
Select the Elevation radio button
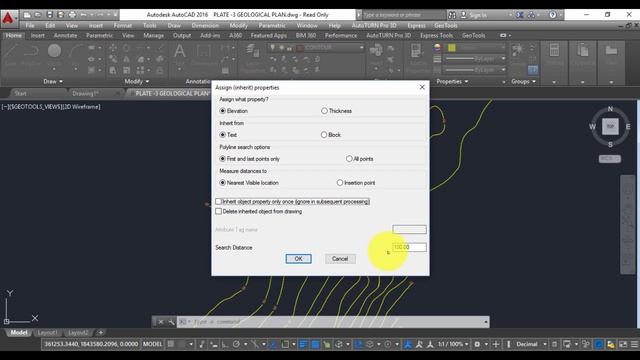tap(222, 111)
